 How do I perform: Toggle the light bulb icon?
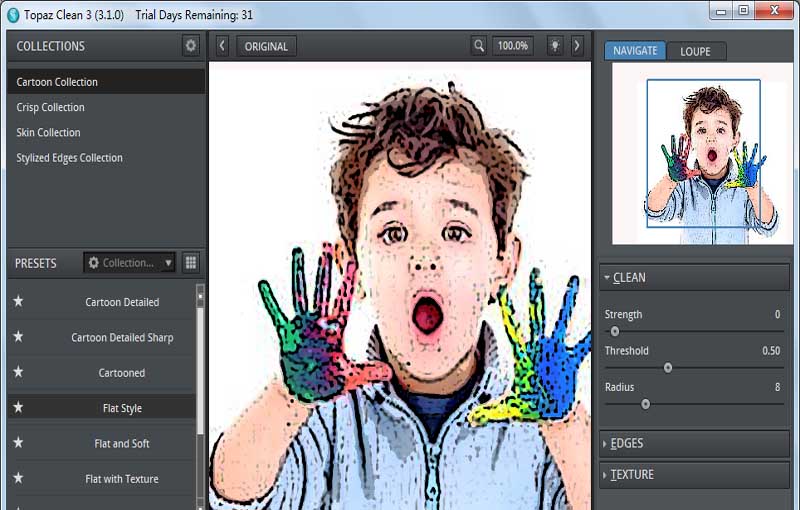pyautogui.click(x=555, y=46)
